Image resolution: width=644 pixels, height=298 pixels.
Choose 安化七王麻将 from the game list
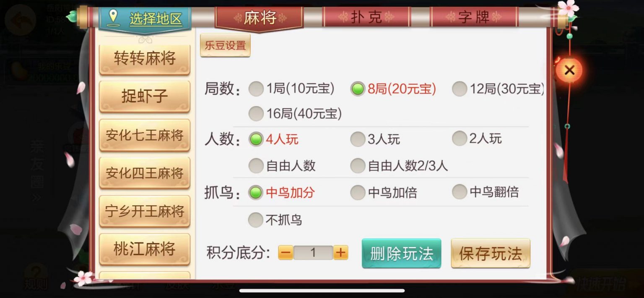point(145,136)
